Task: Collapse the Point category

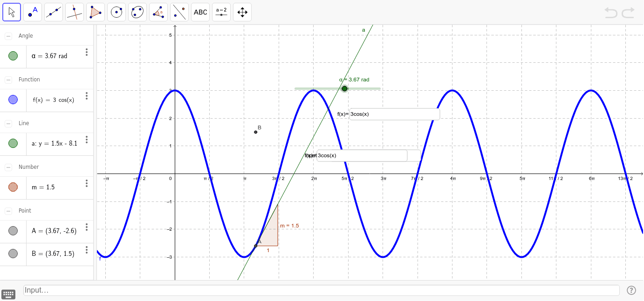Action: pyautogui.click(x=8, y=211)
